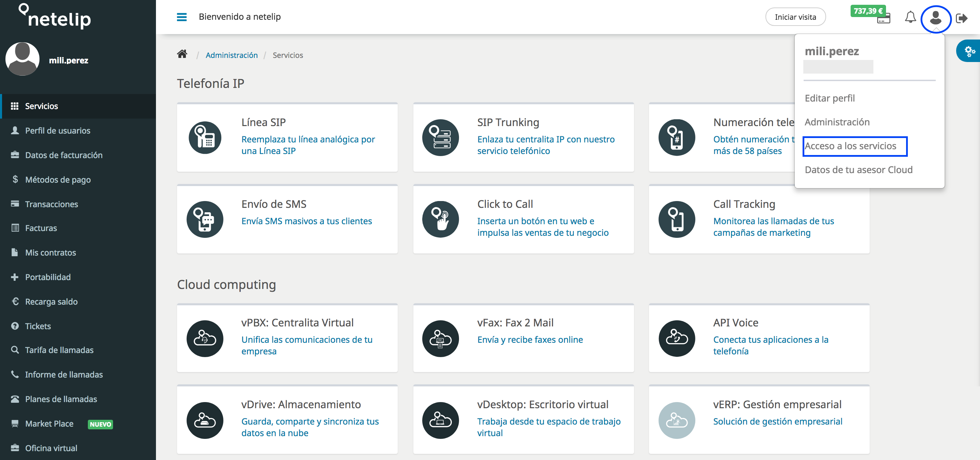Select Planes de llamadas

[x=78, y=399]
